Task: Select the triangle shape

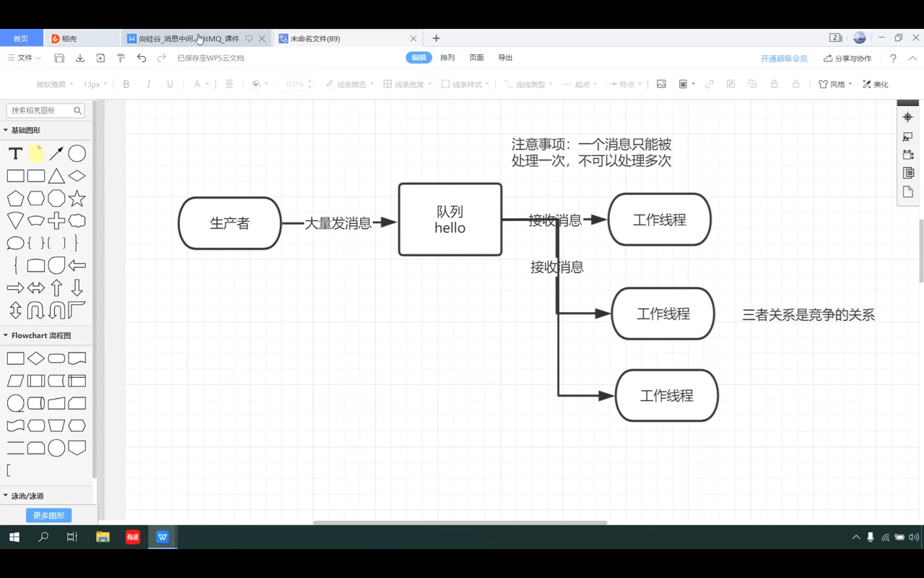Action: pyautogui.click(x=56, y=176)
